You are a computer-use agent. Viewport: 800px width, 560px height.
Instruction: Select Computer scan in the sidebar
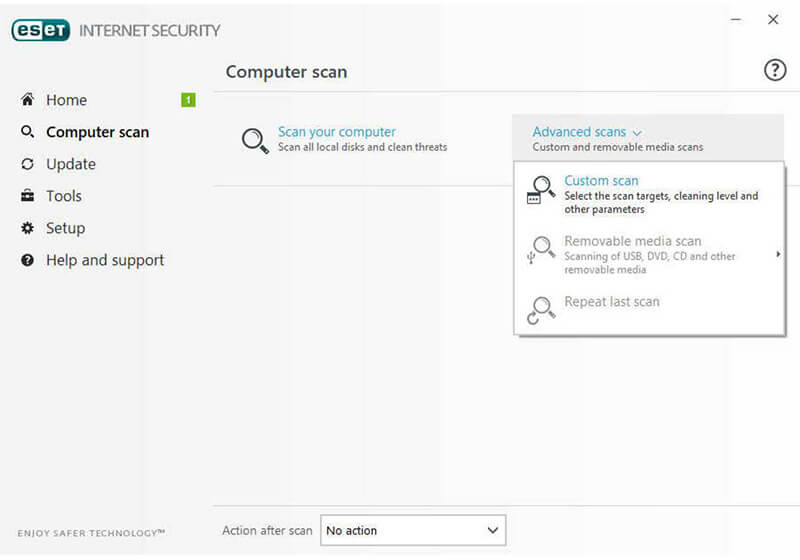97,132
